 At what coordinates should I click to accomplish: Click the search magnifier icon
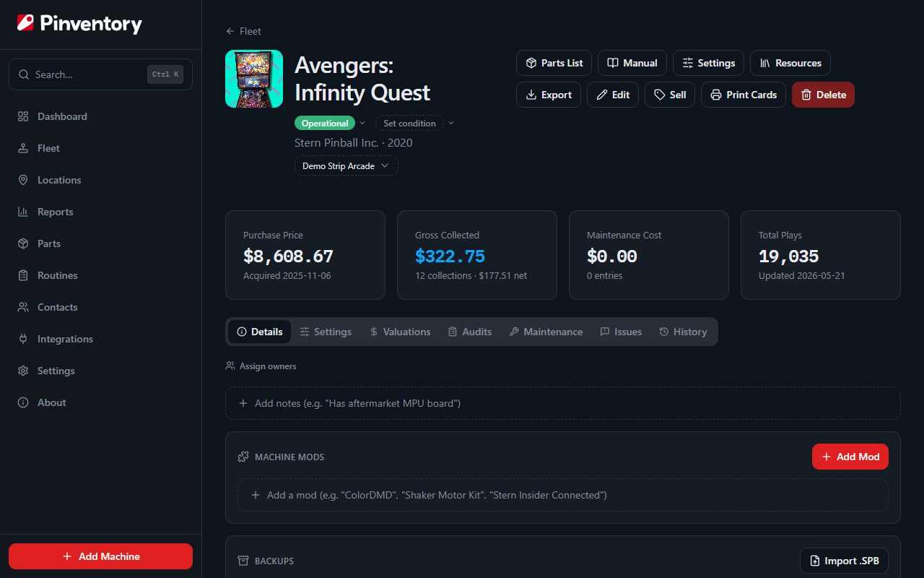click(x=24, y=74)
